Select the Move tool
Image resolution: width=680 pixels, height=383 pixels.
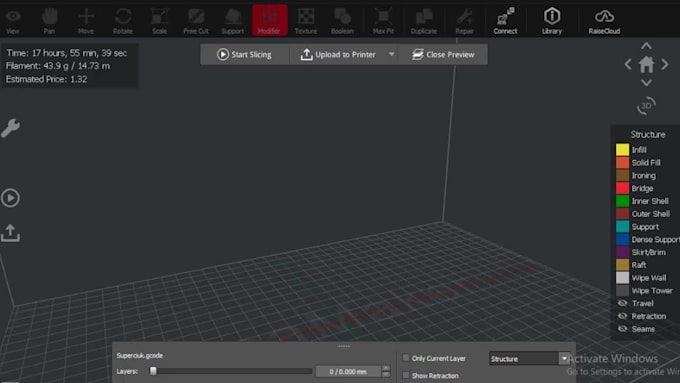[86, 21]
